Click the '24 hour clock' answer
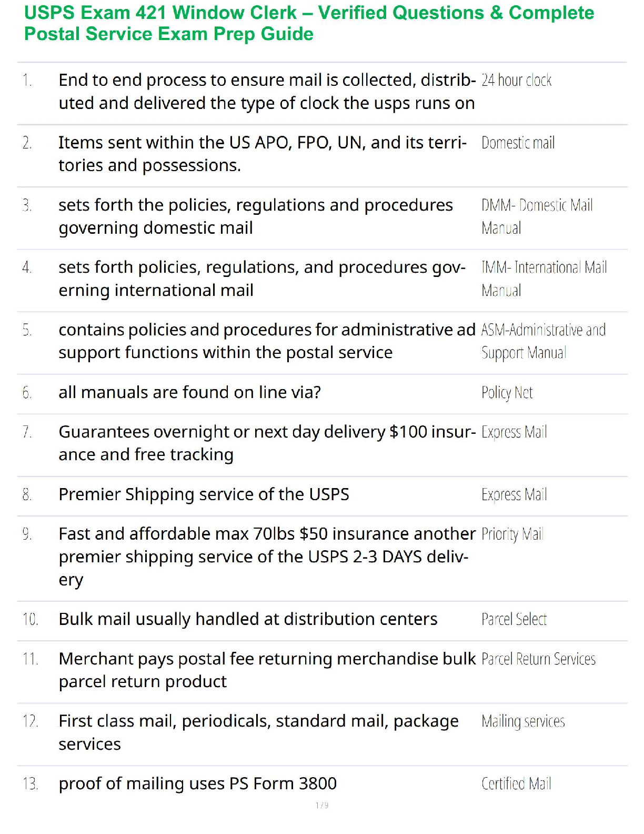 tap(516, 80)
